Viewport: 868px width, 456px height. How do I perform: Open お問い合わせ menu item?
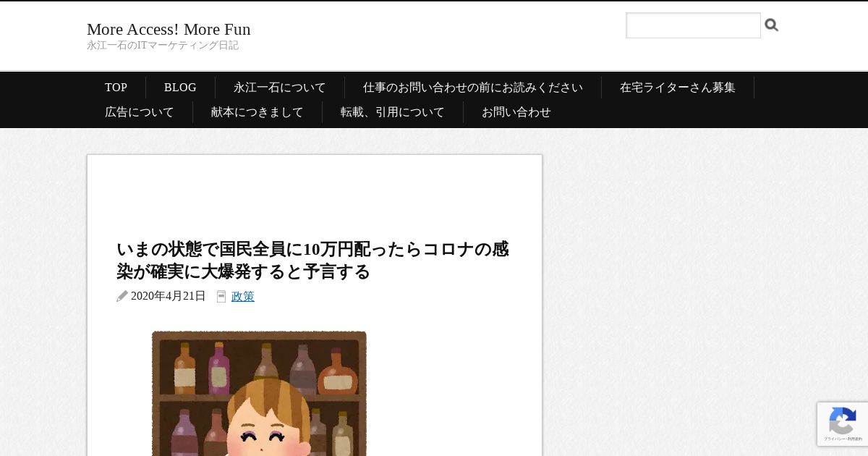(516, 112)
